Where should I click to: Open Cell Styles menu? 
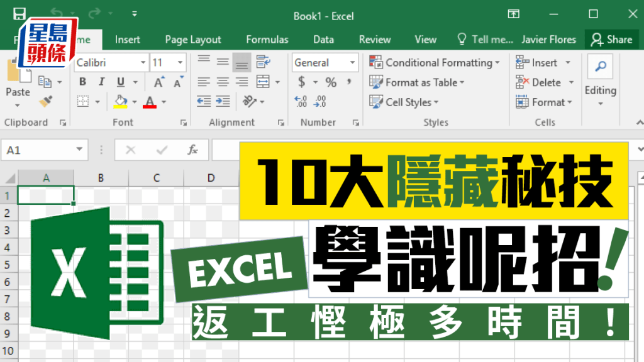tap(404, 102)
